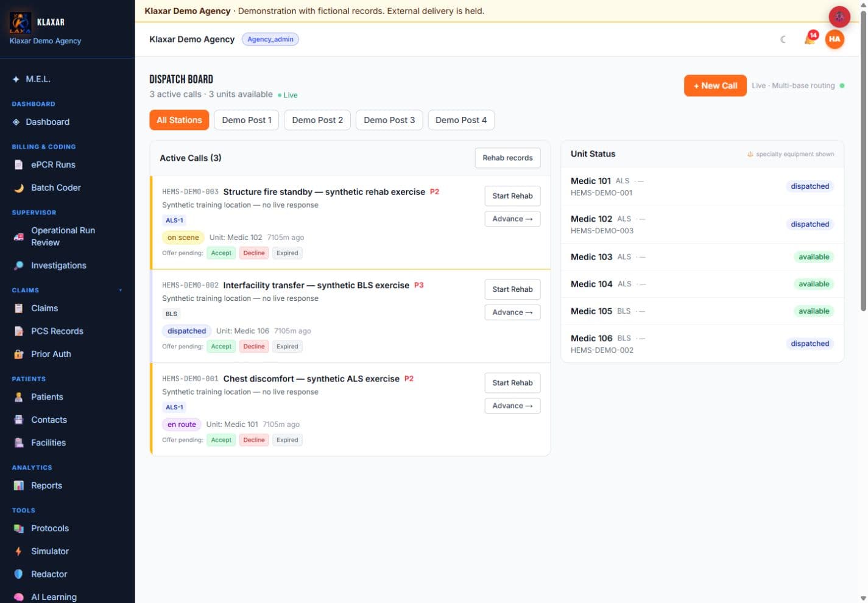868x603 pixels.
Task: Click the Investigations magnifier icon
Action: coord(19,266)
